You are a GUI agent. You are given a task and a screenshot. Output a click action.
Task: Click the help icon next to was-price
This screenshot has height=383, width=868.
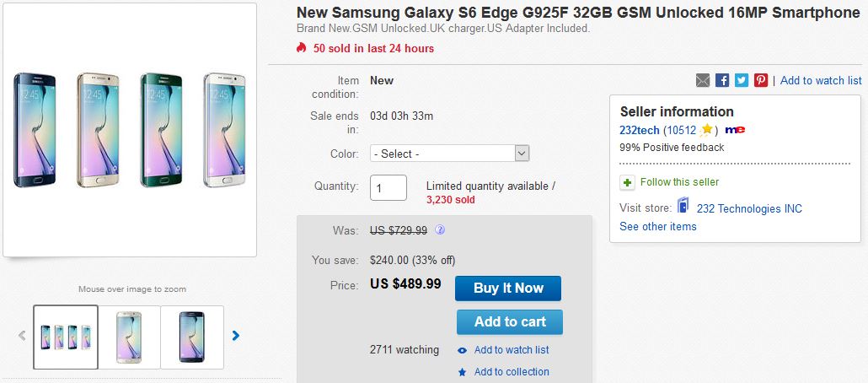[x=440, y=229]
